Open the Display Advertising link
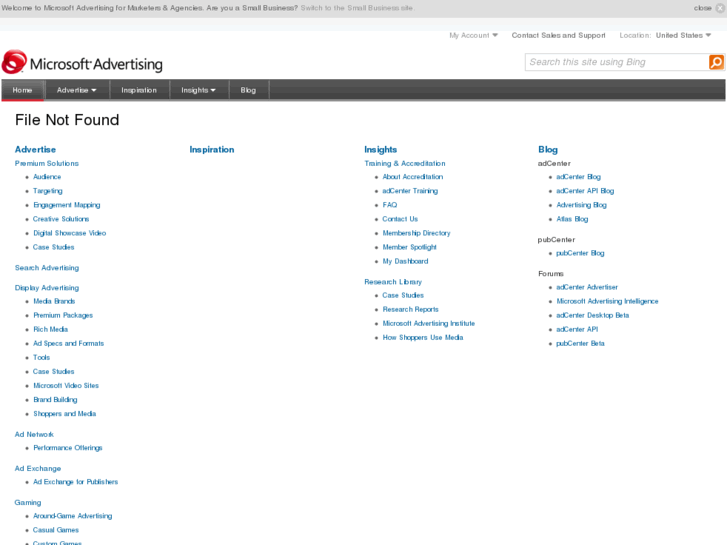Screen dimensions: 727x545 (x=47, y=288)
